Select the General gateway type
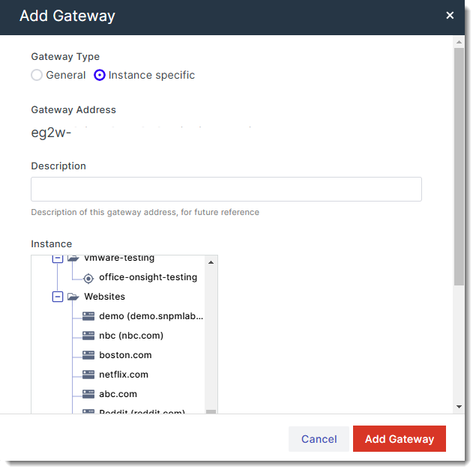 point(37,75)
